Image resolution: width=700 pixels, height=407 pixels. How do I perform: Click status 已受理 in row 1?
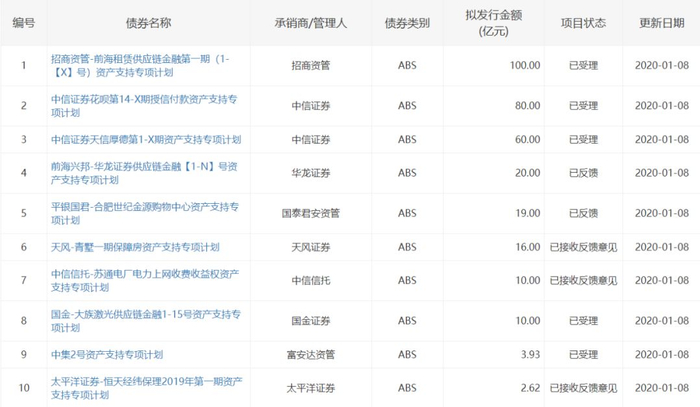[583, 66]
